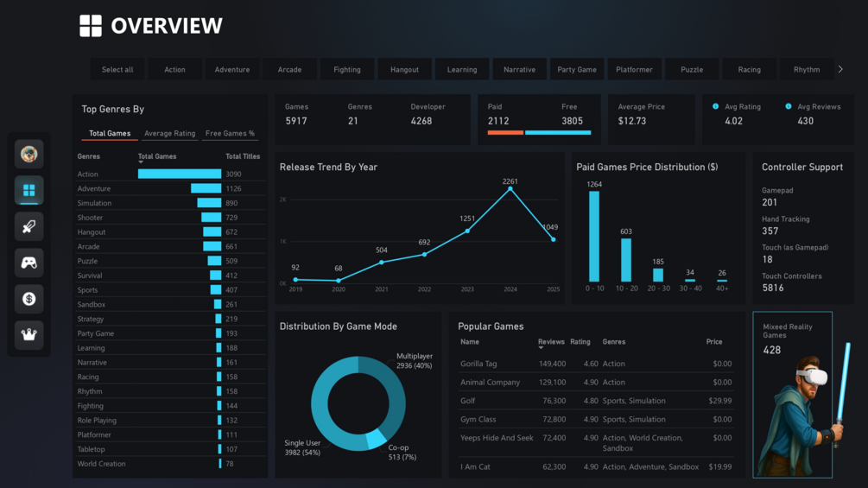Screen dimensions: 868x488
Task: Filter by Platformer genre button
Action: 635,70
